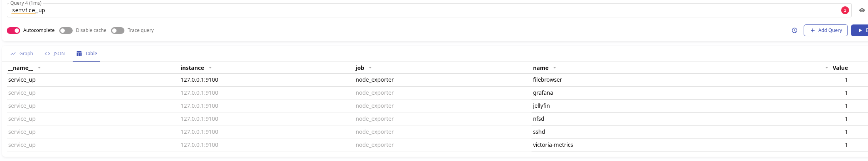Sort the table by the Value column

coord(840,68)
